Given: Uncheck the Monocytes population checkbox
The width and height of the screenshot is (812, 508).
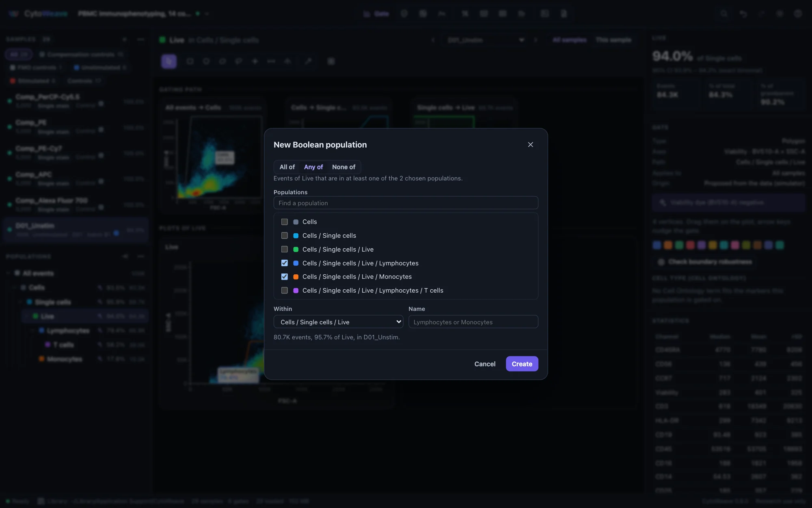Looking at the screenshot, I should click(x=285, y=277).
